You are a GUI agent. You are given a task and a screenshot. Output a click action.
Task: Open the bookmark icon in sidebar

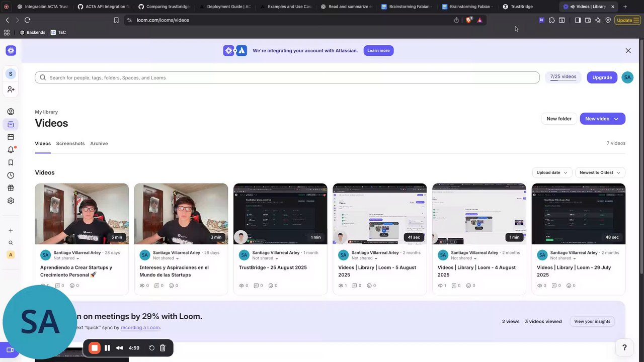tap(11, 162)
